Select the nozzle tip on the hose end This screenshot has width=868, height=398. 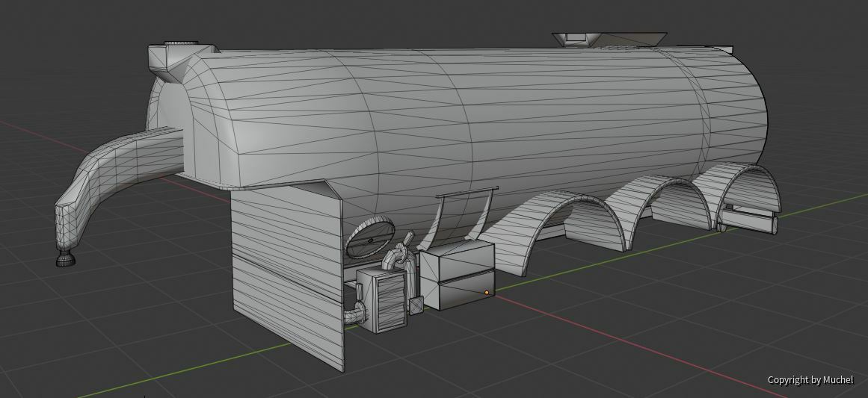65,258
